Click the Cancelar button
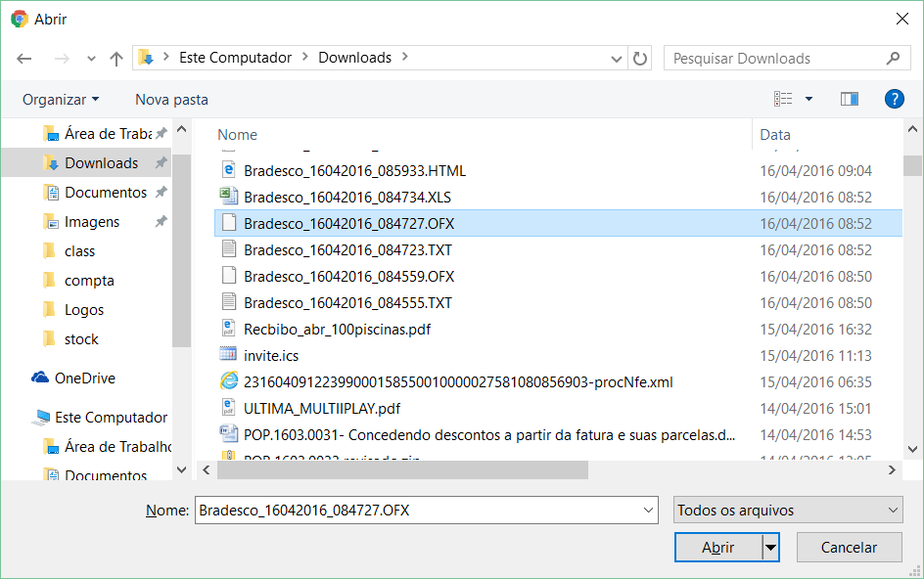Image resolution: width=924 pixels, height=579 pixels. coord(850,548)
